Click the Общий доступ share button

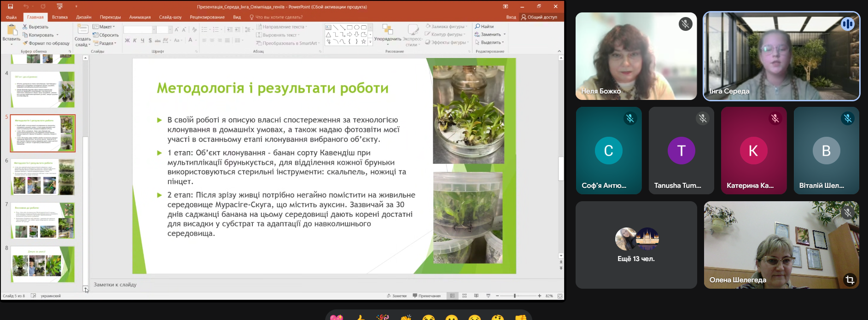click(x=539, y=17)
